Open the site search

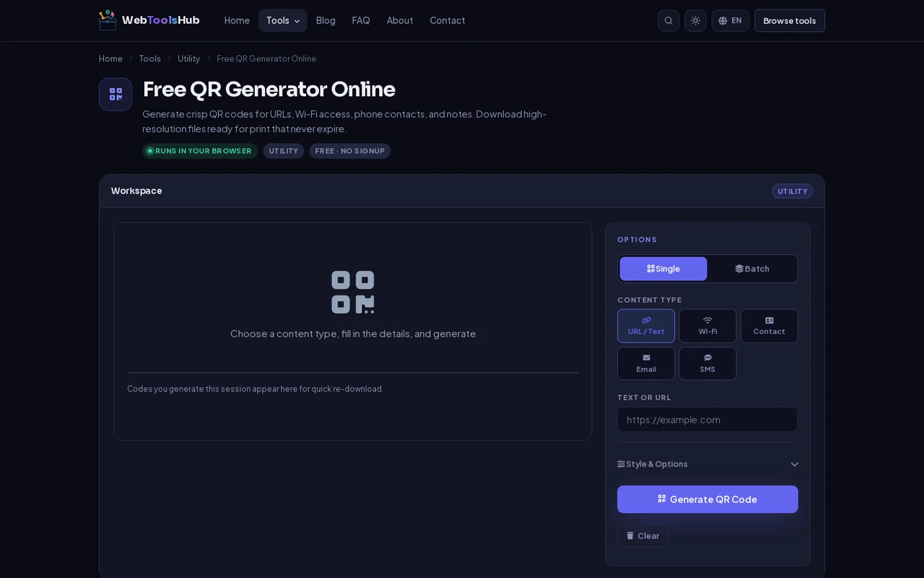point(668,20)
